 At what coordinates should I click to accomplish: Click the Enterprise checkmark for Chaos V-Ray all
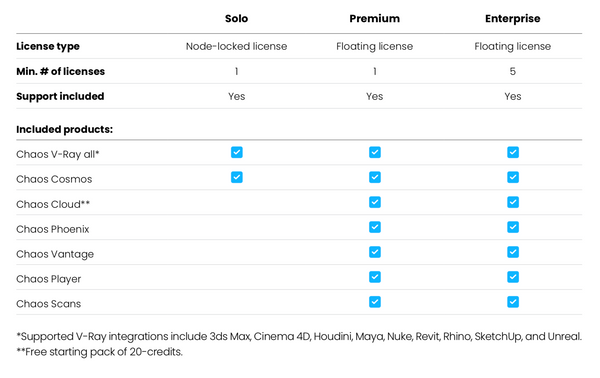513,152
